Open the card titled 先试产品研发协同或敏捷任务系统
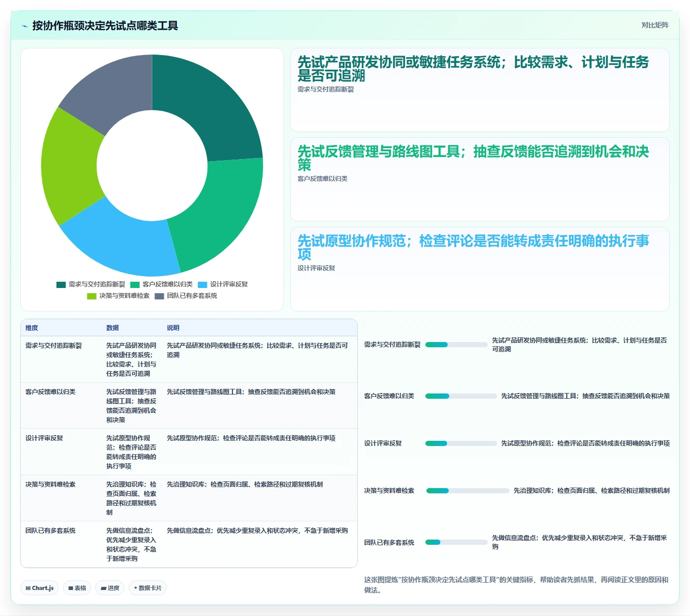690x616 pixels. 479,90
